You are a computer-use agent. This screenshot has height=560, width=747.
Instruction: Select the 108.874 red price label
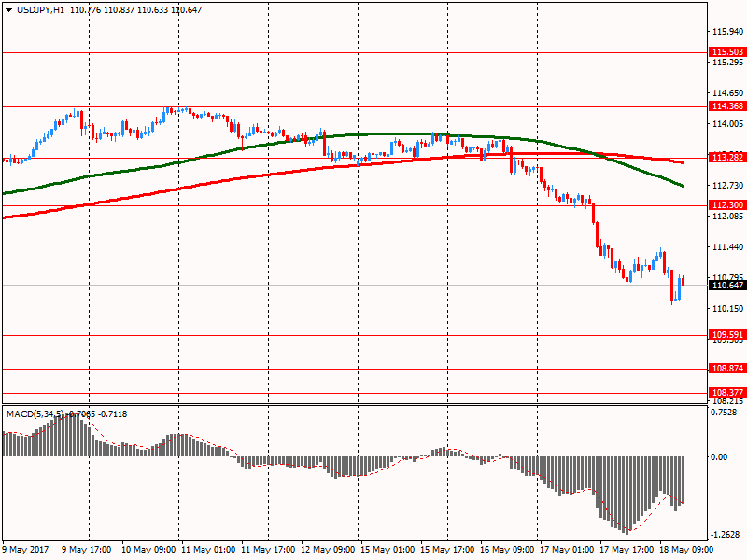click(x=727, y=368)
